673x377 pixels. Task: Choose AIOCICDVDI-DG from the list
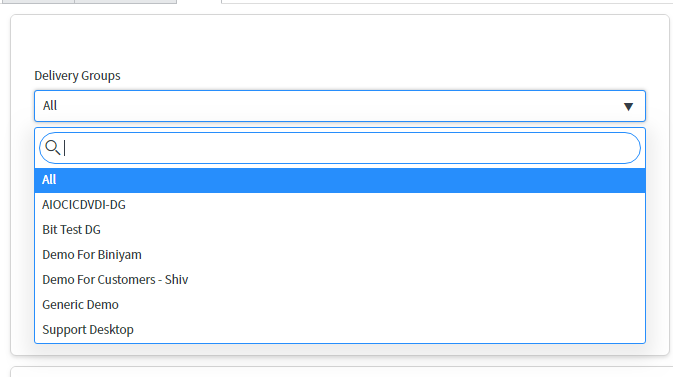pos(340,205)
